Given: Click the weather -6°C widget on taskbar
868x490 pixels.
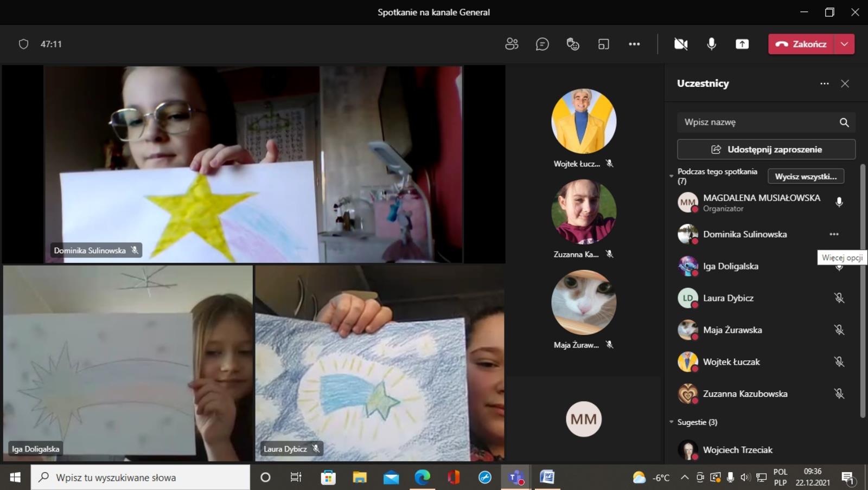Looking at the screenshot, I should coord(651,478).
